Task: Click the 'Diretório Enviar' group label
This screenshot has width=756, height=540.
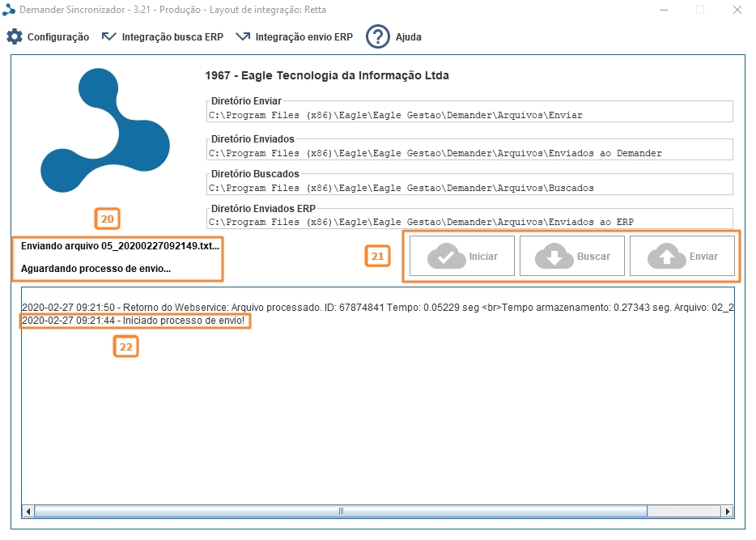Action: point(246,100)
